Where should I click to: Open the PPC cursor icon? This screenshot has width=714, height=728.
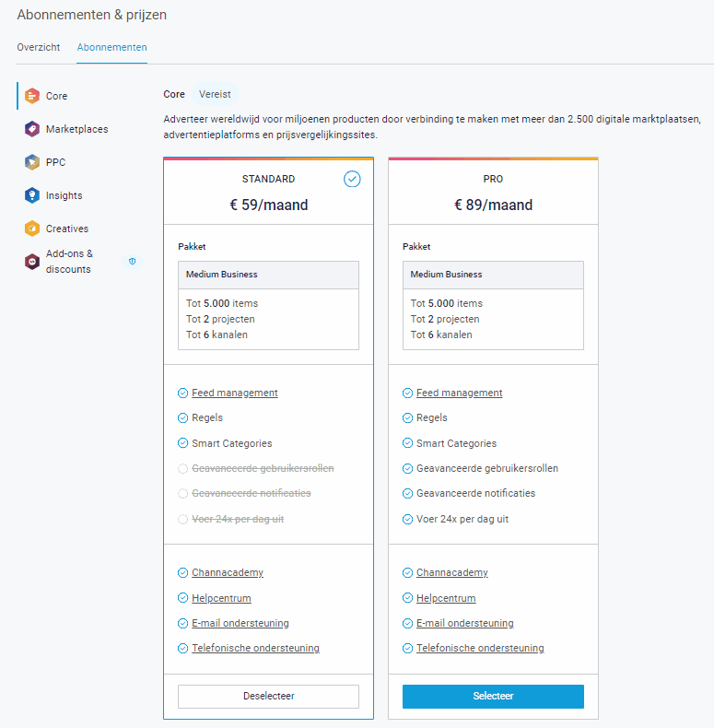(32, 162)
